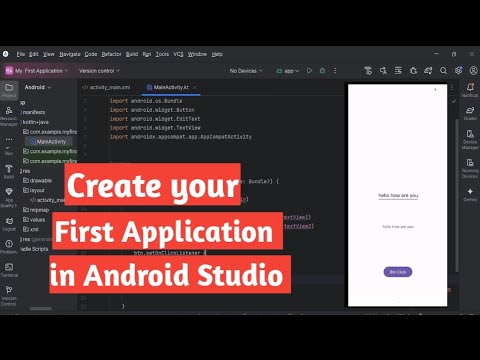Open the Terminal tool window
This screenshot has width=480, height=360.
pyautogui.click(x=9, y=270)
